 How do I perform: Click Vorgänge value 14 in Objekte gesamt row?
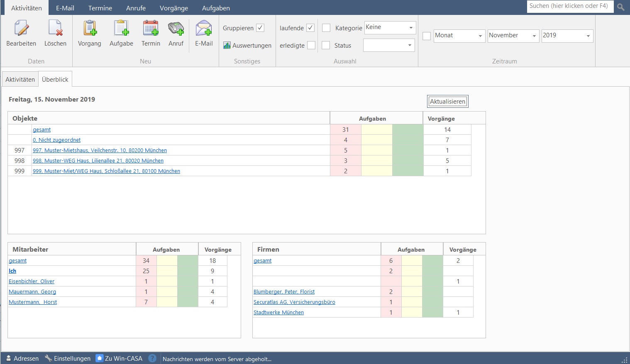click(x=447, y=130)
